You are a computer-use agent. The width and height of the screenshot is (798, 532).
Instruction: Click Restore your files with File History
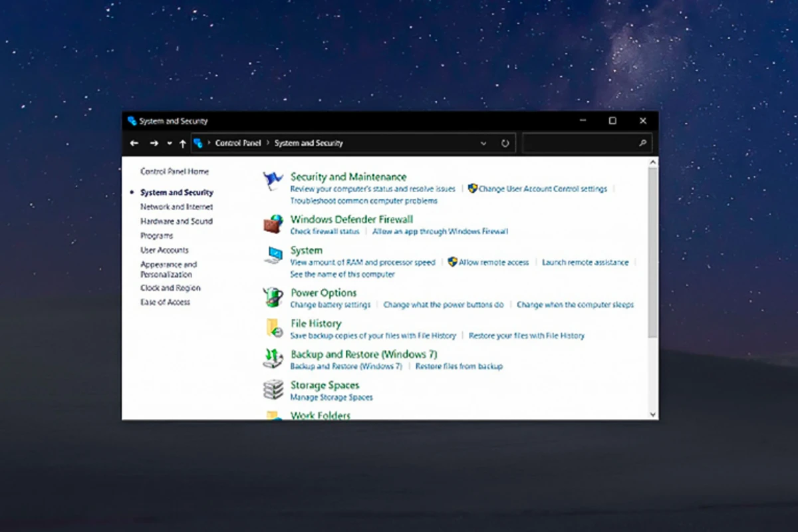click(527, 336)
